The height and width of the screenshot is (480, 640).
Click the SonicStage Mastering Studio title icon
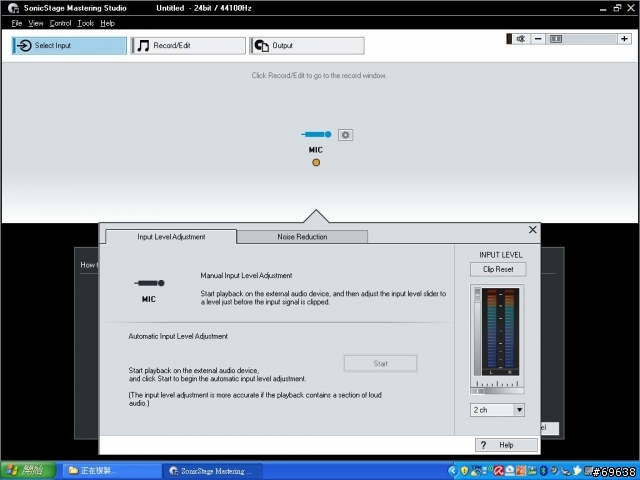tap(13, 8)
